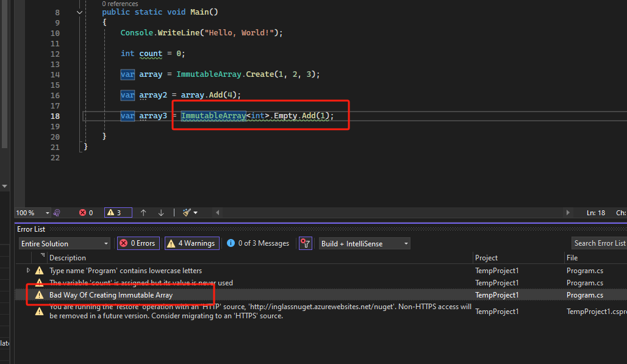Image resolution: width=627 pixels, height=364 pixels.
Task: Click ImmutableArray.Create on line 14
Action: pyautogui.click(x=225, y=74)
